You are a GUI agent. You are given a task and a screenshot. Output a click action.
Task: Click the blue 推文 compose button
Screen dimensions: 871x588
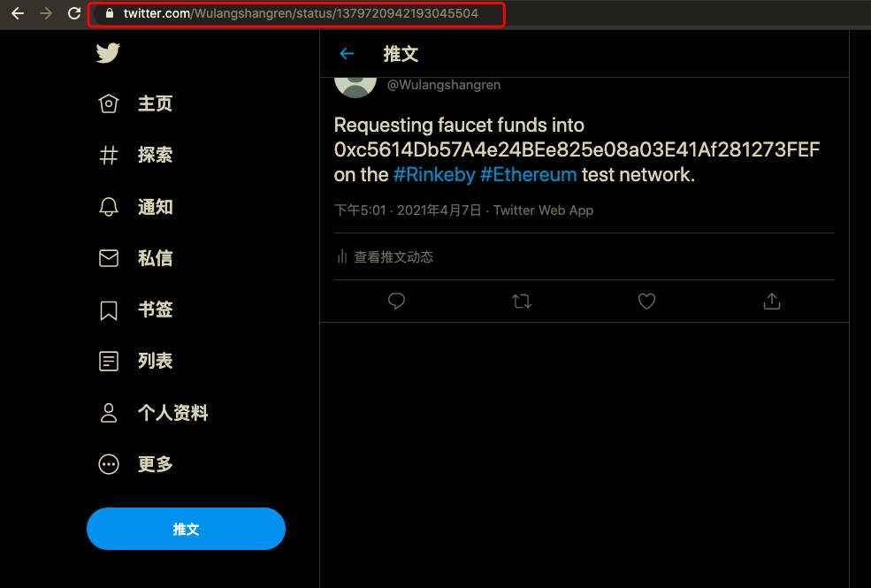(186, 529)
